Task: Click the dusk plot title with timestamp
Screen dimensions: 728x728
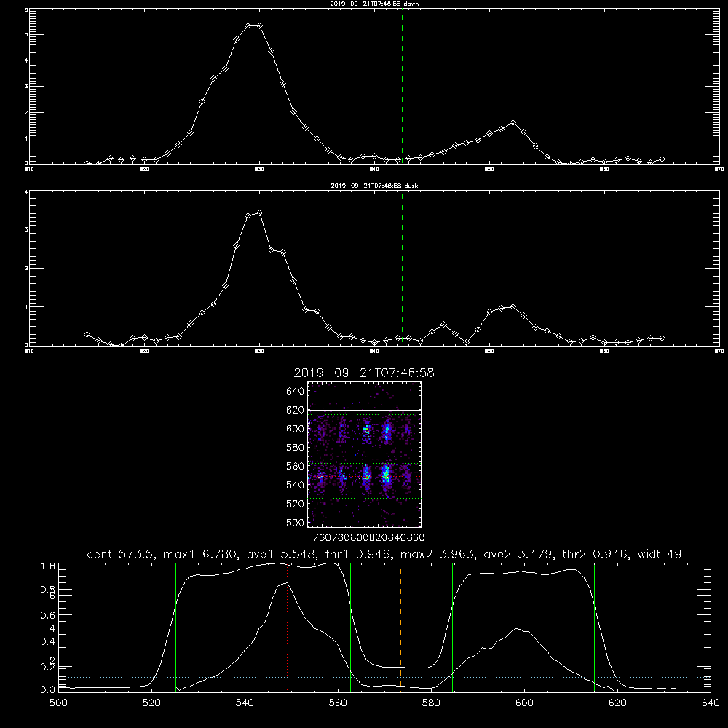Action: [374, 186]
